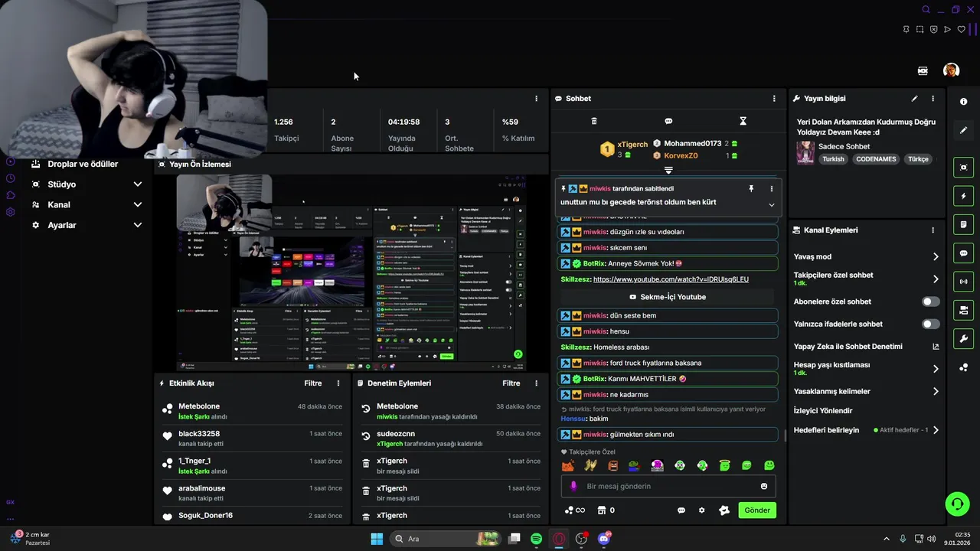Focus the Bir mesaj gönderin field
Screen dimensions: 980x551
coord(668,487)
